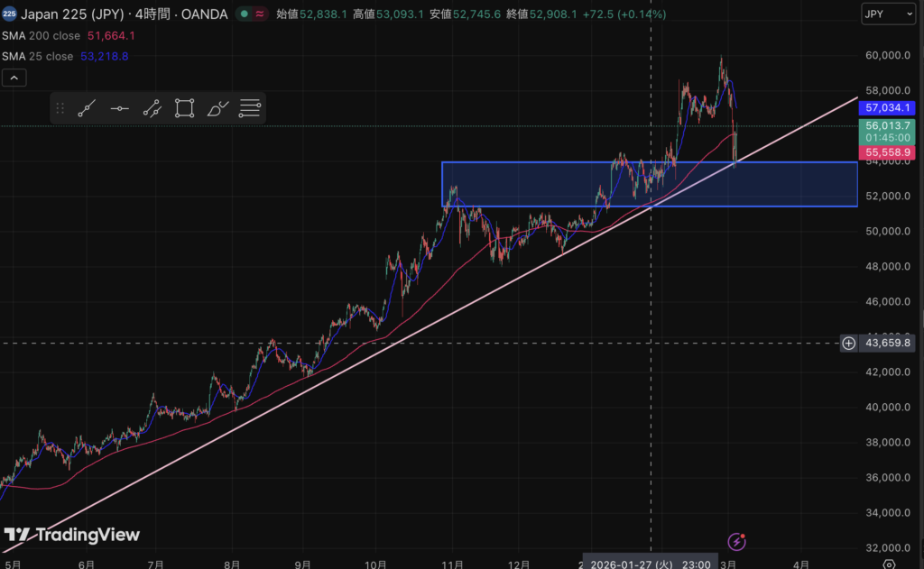924x569 pixels.
Task: Toggle the red approximate data indicator
Action: 260,14
